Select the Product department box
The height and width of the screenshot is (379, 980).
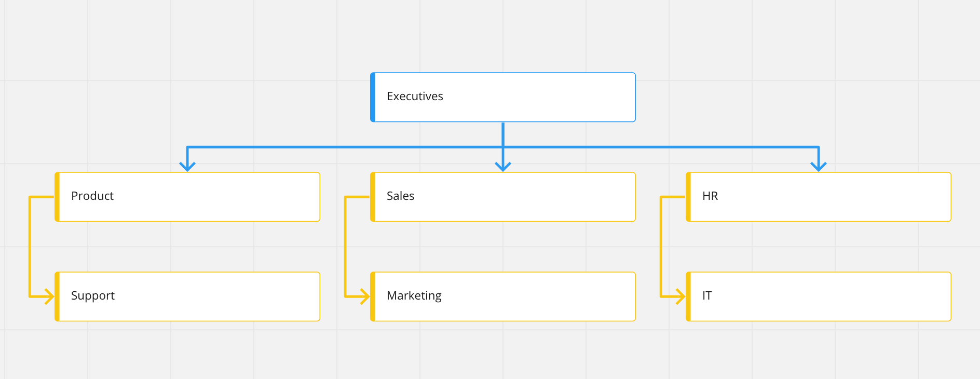click(187, 197)
